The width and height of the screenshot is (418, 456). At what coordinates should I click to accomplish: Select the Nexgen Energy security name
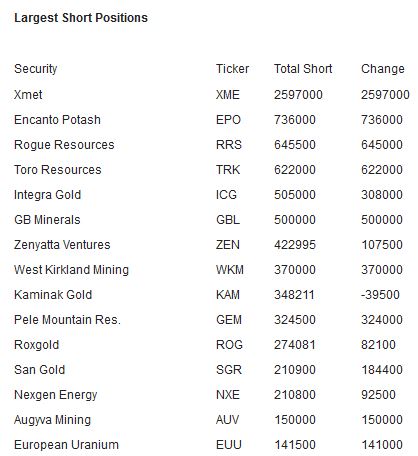point(56,395)
